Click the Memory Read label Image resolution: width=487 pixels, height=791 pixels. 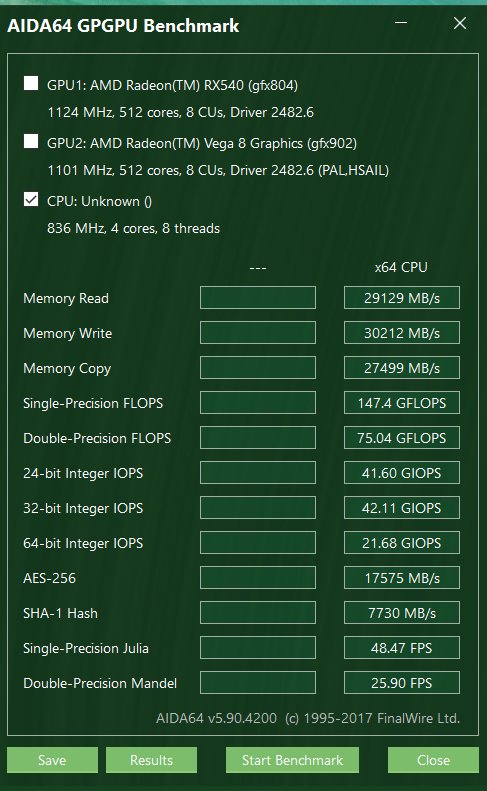[66, 298]
